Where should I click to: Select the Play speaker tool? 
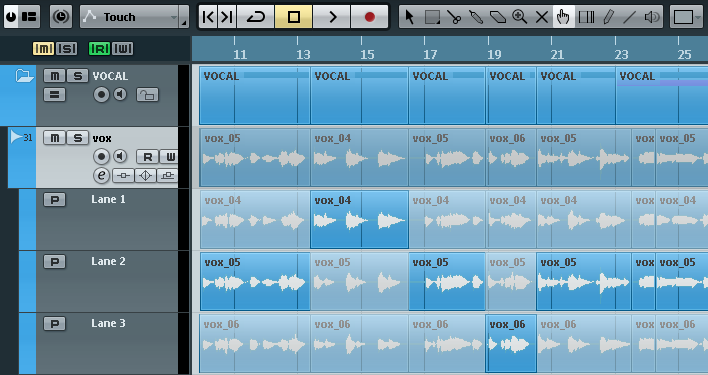point(652,17)
